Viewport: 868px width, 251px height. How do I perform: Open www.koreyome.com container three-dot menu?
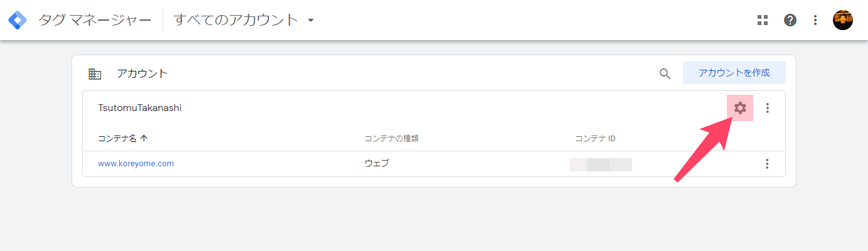pos(767,164)
